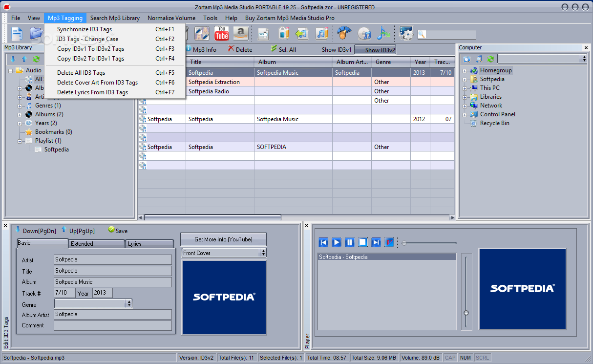
Task: Switch to the Lyrics tab
Action: [x=150, y=243]
